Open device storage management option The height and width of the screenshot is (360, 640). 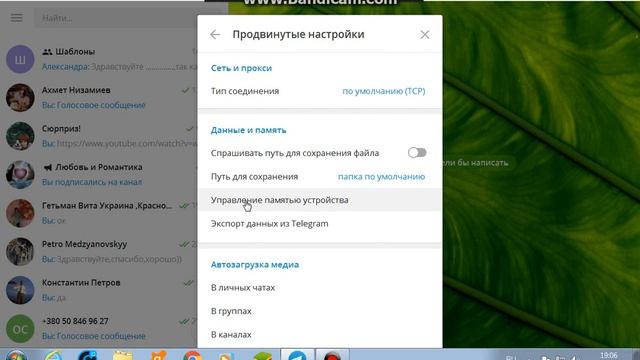[x=320, y=200]
